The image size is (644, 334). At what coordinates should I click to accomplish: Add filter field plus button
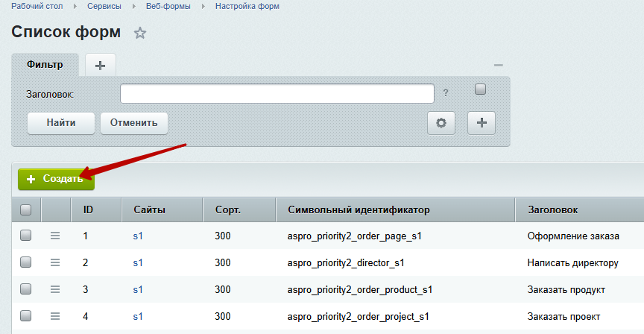pos(481,123)
